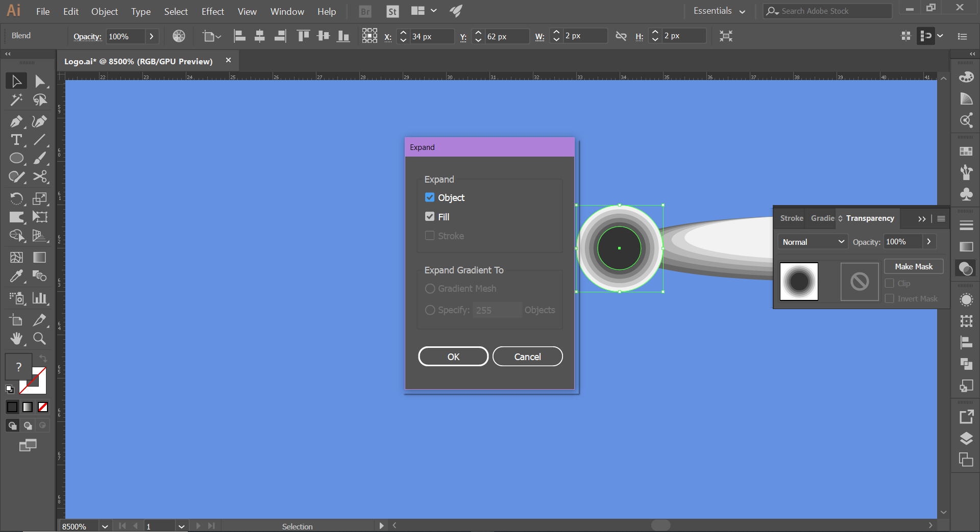Select the Blend tool
Viewport: 980px width, 532px height.
click(40, 276)
